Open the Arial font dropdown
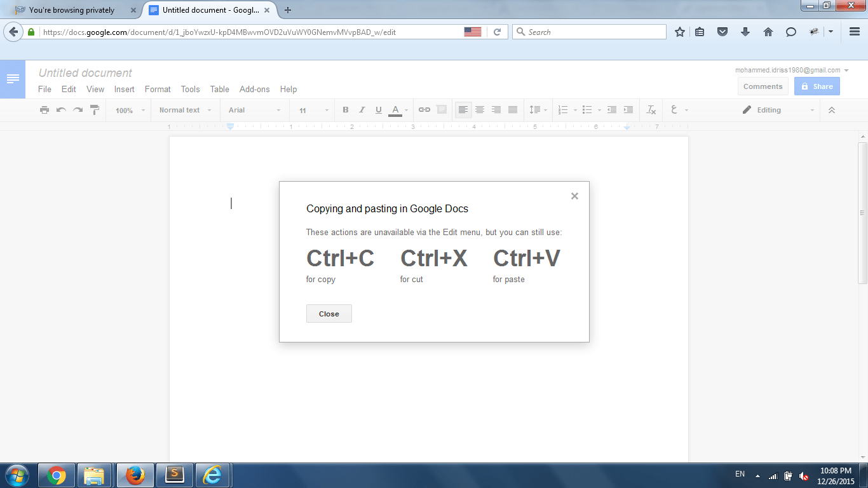 click(254, 110)
